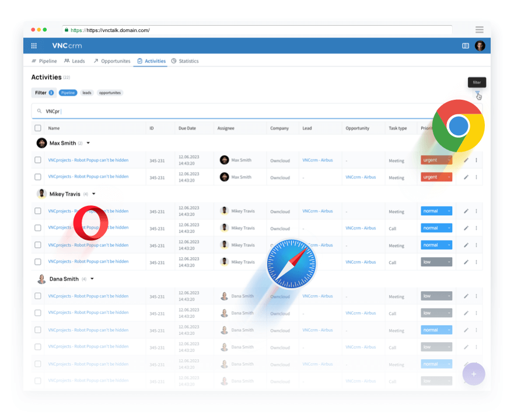This screenshot has width=514, height=420.
Task: Edit Dana Smith's low-priority Meeting activity
Action: pyautogui.click(x=466, y=296)
